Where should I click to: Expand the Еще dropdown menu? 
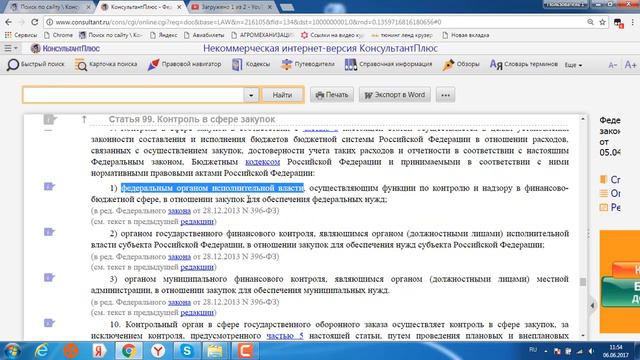point(573,65)
